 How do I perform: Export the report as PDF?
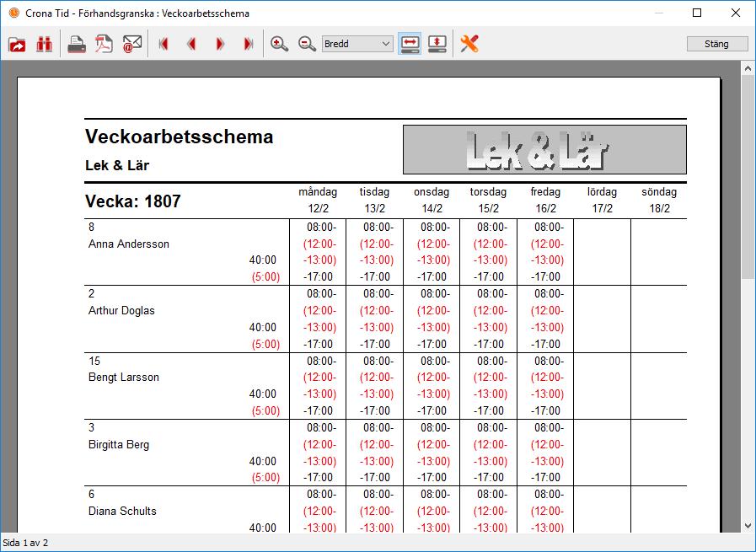[x=104, y=45]
